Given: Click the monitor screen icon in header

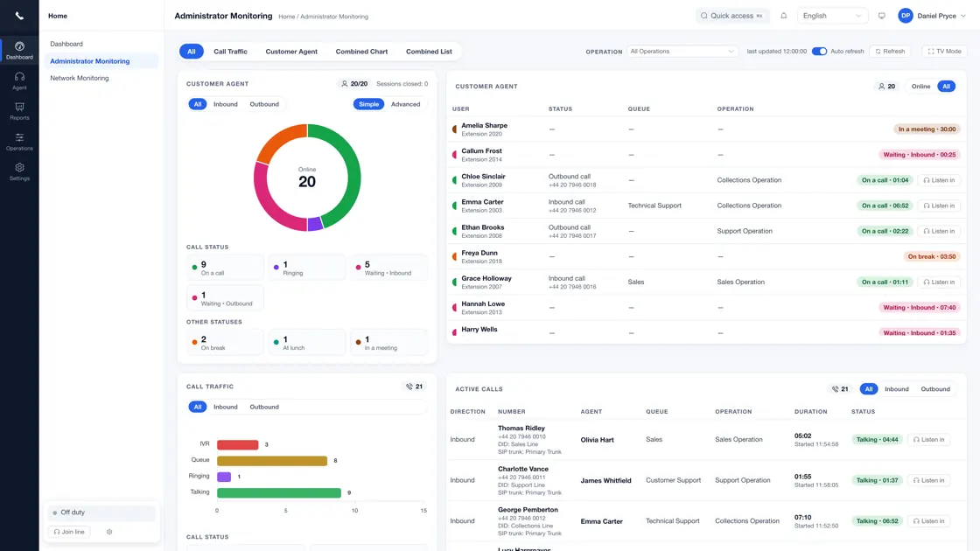Looking at the screenshot, I should pyautogui.click(x=882, y=16).
